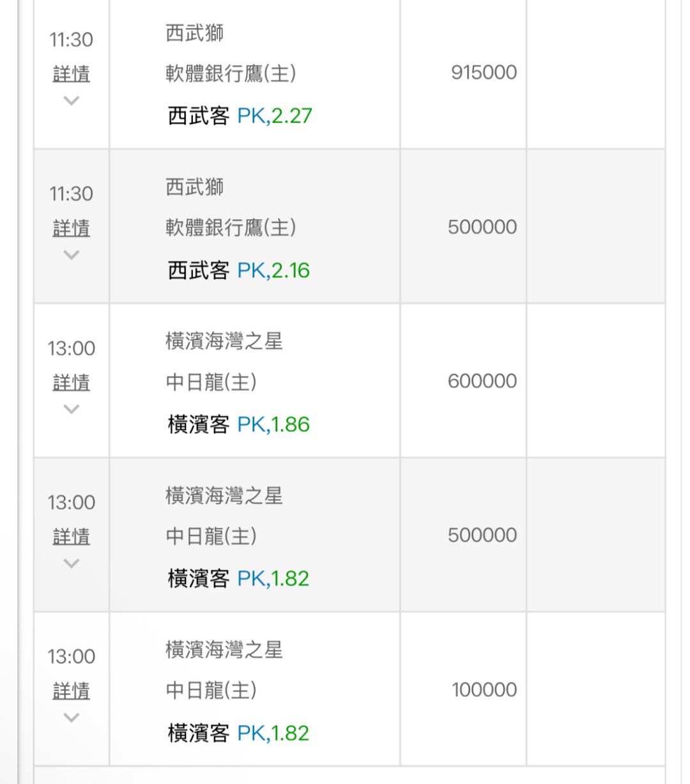The height and width of the screenshot is (784, 690).
Task: Select the 橫濱客 PK,1.86 odds text
Action: pos(238,424)
